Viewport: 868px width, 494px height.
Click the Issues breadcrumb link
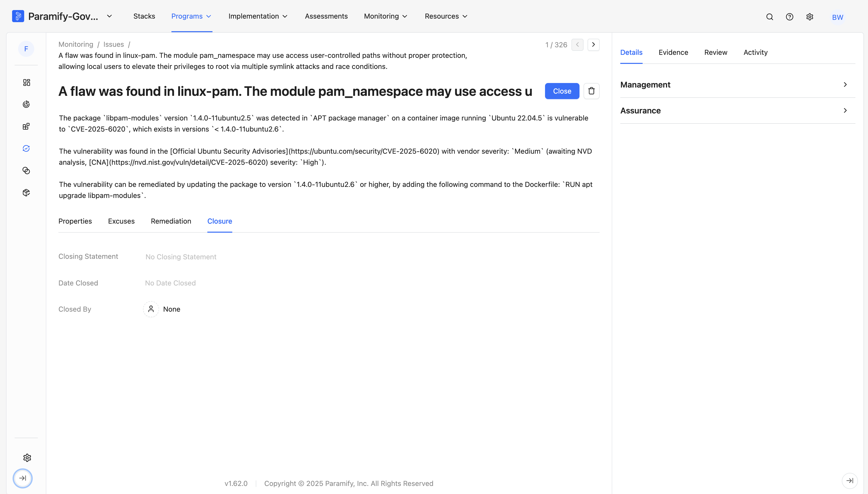tap(113, 45)
